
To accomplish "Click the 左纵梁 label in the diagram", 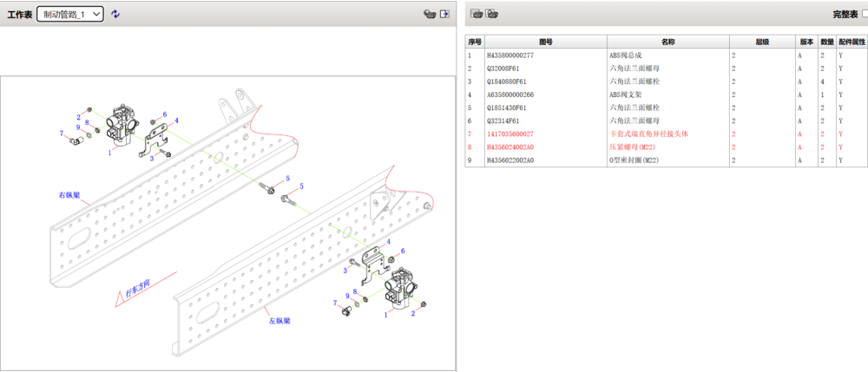I will (279, 320).
